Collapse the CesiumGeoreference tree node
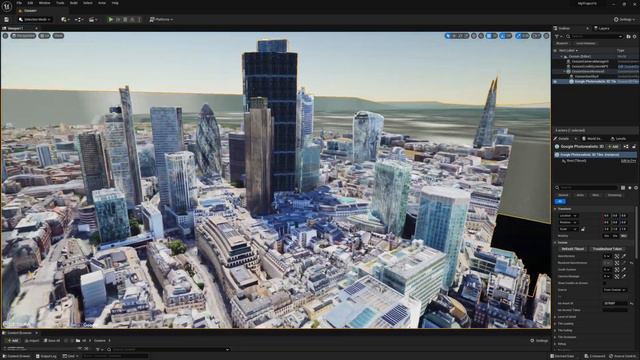The width and height of the screenshot is (640, 360). (x=564, y=71)
